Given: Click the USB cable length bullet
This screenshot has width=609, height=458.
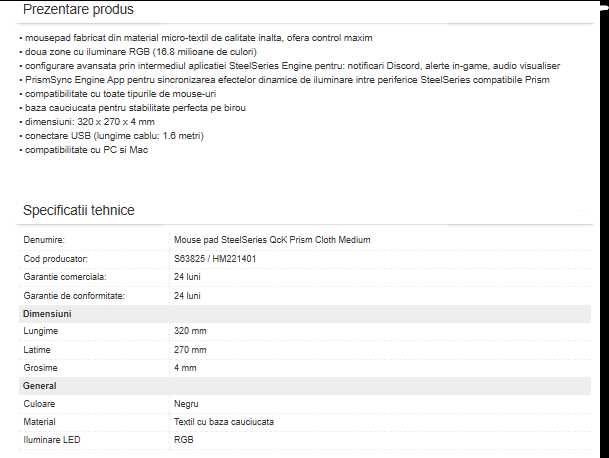Looking at the screenshot, I should point(118,135).
